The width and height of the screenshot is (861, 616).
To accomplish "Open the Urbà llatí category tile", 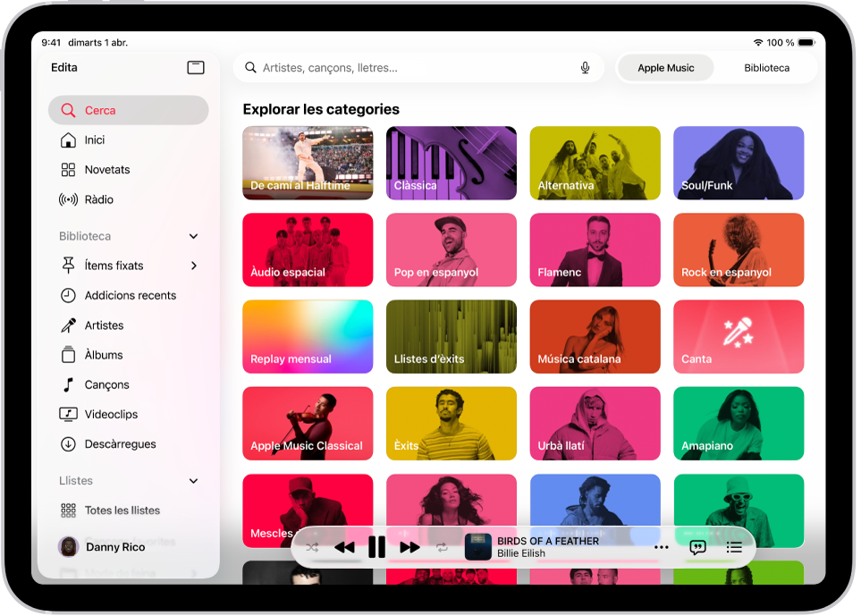I will pos(595,423).
